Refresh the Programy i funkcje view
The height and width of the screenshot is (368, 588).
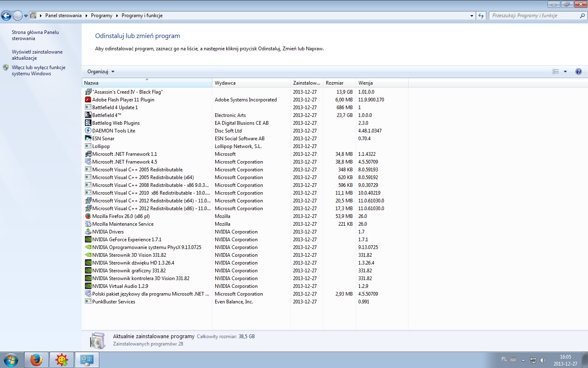[481, 16]
